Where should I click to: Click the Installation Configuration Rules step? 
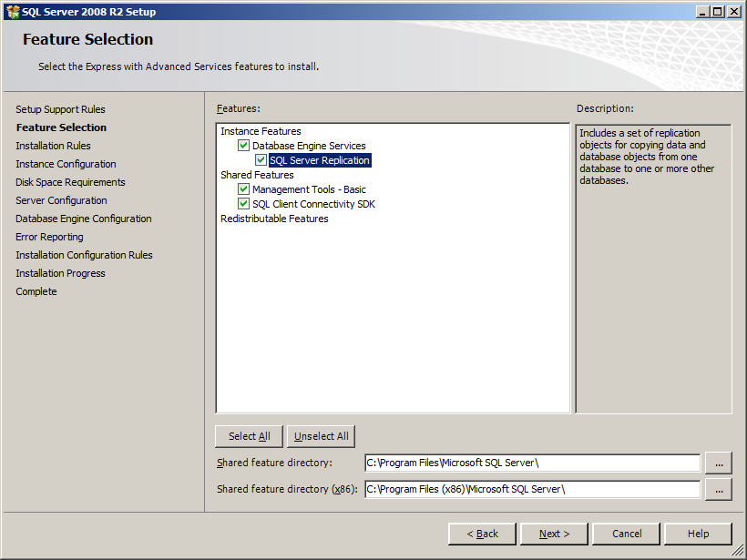84,255
